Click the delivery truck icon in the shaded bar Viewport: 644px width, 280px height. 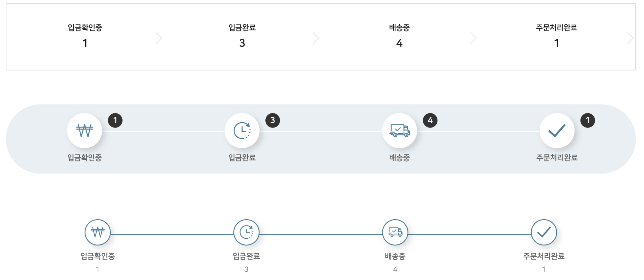click(399, 130)
